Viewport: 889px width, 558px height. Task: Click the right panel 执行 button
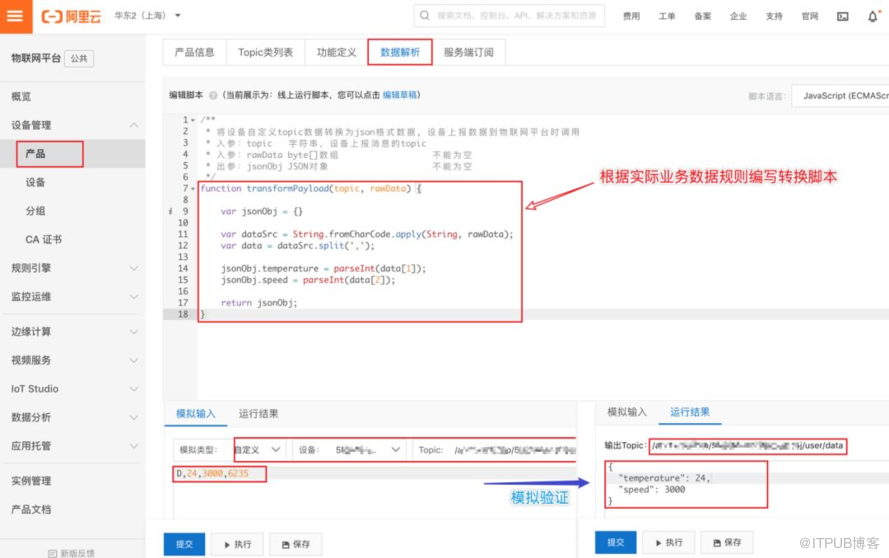669,542
